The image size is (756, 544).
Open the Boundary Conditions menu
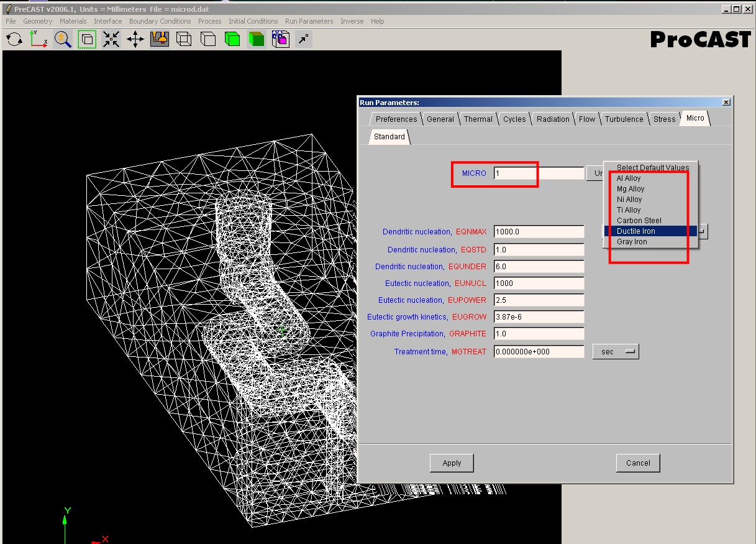tap(160, 21)
